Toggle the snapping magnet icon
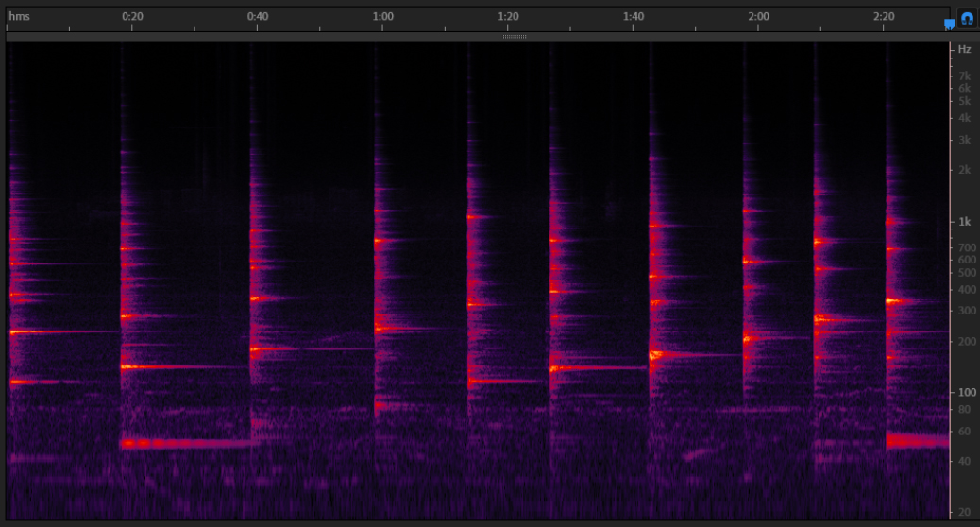 pyautogui.click(x=967, y=18)
